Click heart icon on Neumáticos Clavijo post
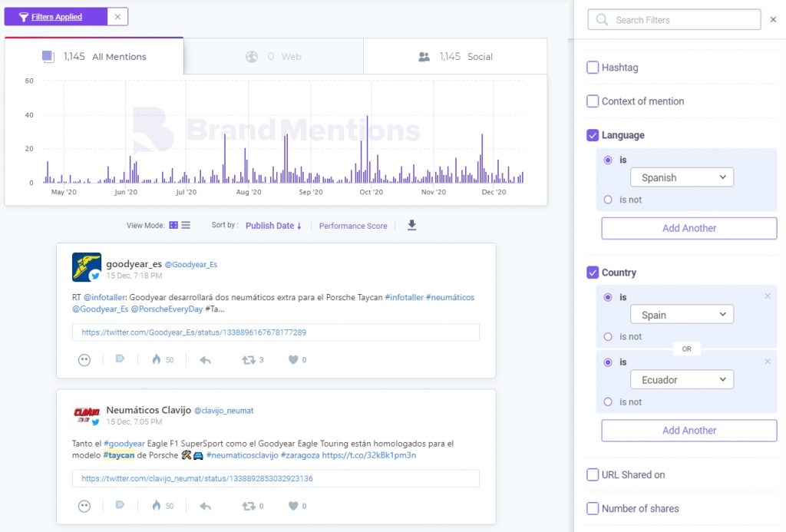This screenshot has height=532, width=786. coord(293,506)
